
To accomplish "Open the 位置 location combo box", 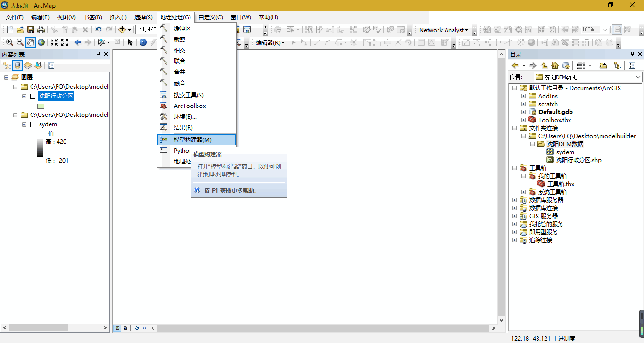I will (x=588, y=77).
